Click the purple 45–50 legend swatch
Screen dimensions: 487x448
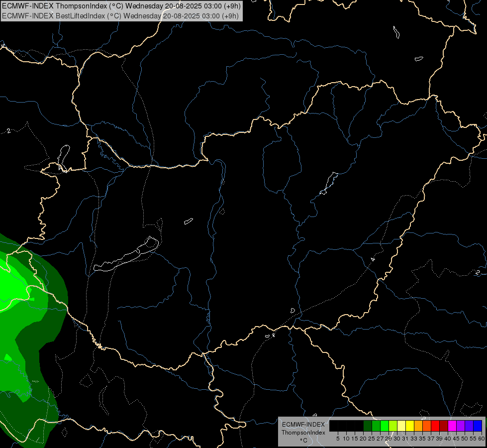click(x=461, y=426)
